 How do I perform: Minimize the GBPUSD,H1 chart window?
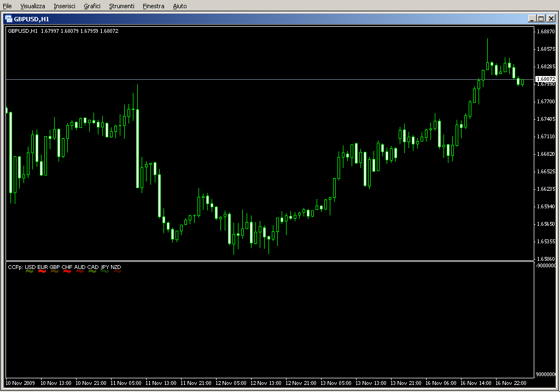[532, 19]
